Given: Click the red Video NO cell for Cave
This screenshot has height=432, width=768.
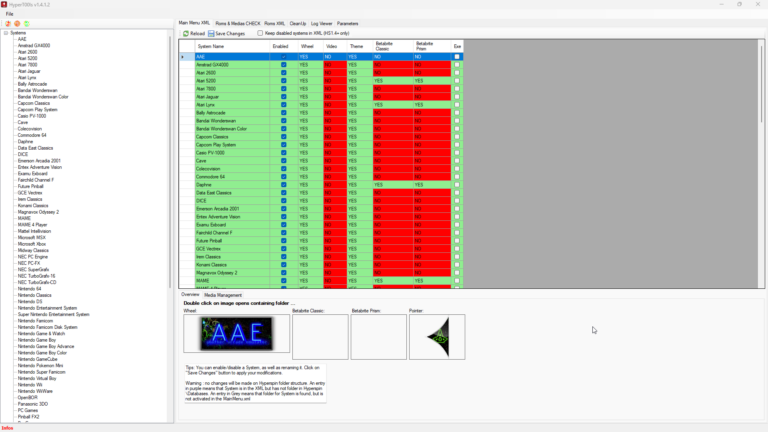Looking at the screenshot, I should pyautogui.click(x=335, y=161).
